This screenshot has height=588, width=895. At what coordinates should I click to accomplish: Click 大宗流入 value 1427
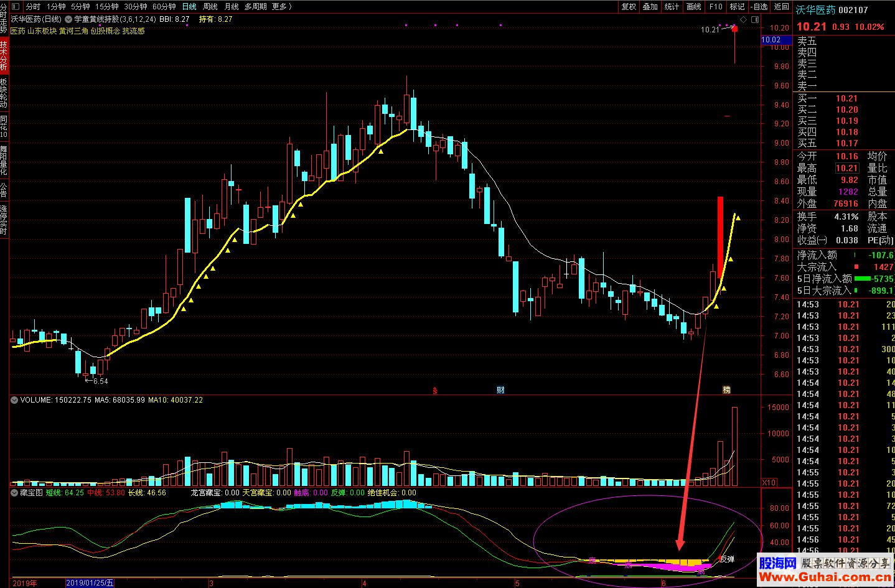click(x=883, y=267)
